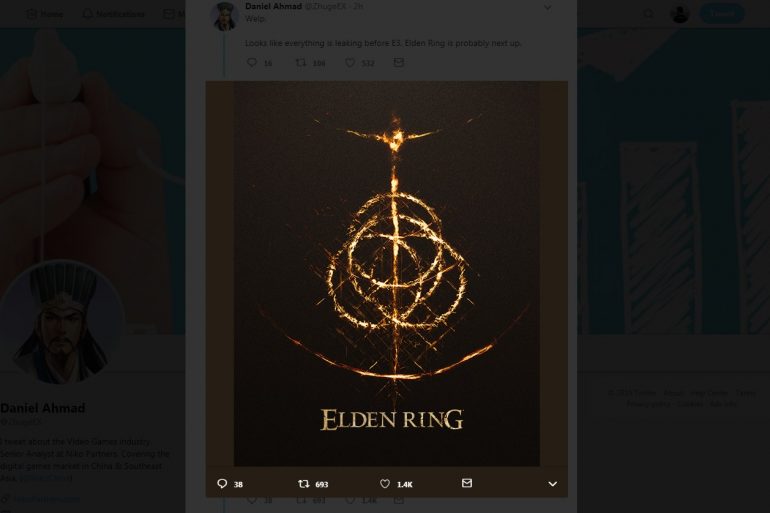This screenshot has width=770, height=513.
Task: Expand the chevron at the lightbox bottom bar
Action: pos(552,484)
